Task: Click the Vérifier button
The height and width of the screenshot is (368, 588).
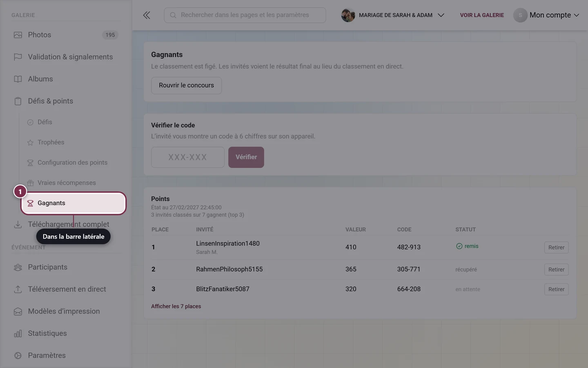Action: [x=246, y=157]
